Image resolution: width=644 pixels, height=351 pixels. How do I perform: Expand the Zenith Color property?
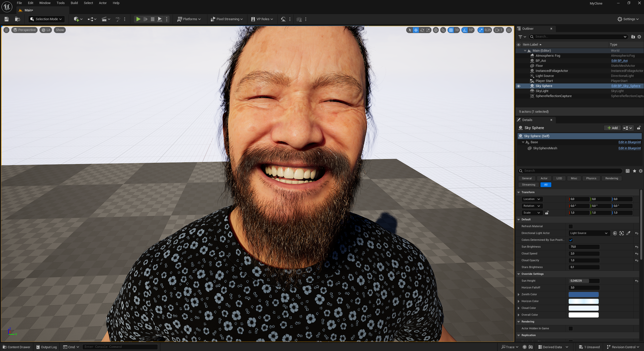pyautogui.click(x=519, y=295)
